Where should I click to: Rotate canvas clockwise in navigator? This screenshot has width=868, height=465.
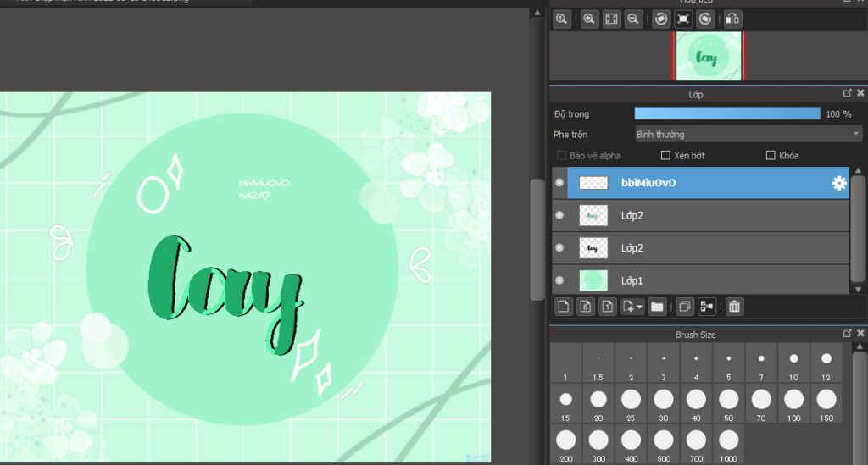tap(704, 19)
